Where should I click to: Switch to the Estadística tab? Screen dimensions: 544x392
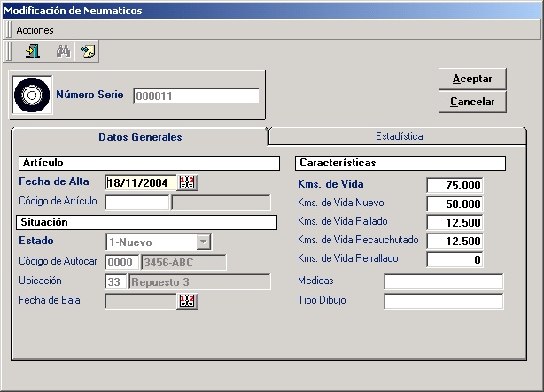[x=399, y=136]
